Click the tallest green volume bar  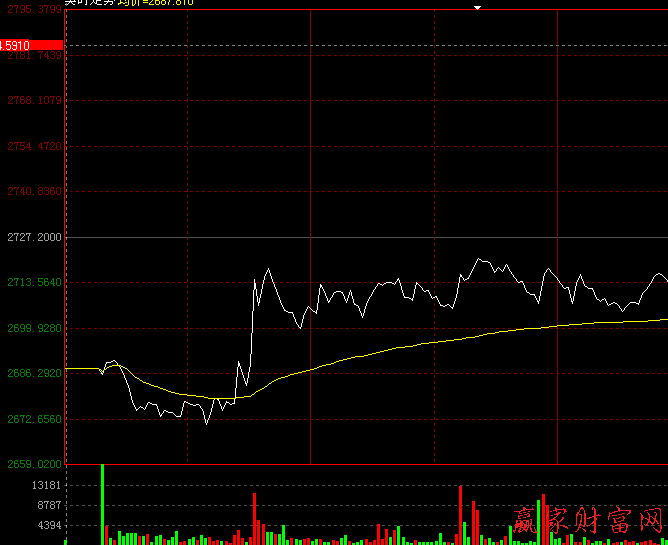[102, 504]
